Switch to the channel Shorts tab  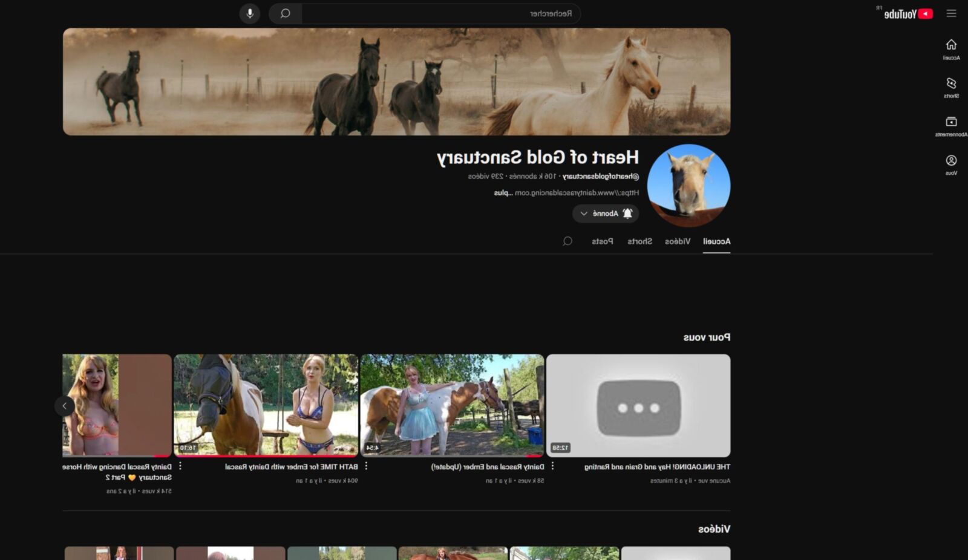click(639, 241)
